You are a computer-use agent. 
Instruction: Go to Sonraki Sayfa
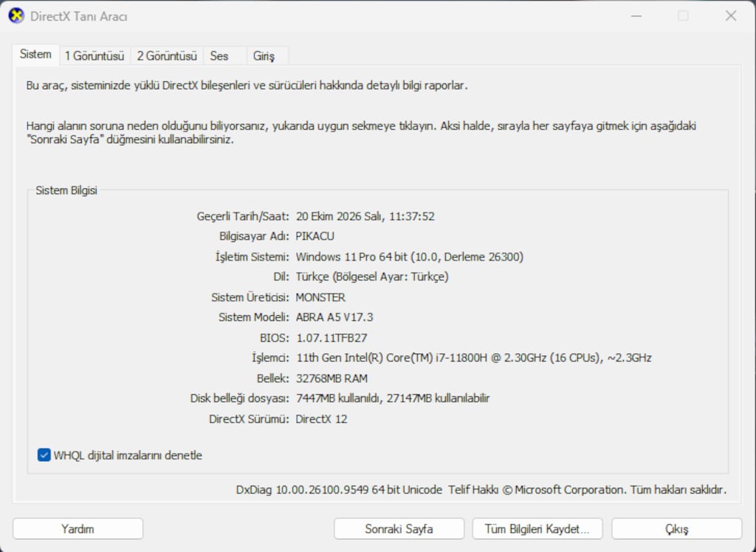tap(399, 529)
